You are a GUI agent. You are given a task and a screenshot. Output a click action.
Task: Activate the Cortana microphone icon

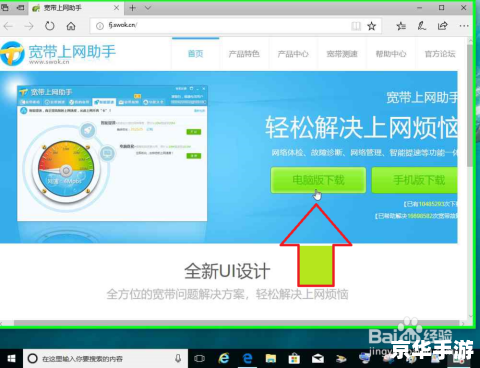tap(178, 359)
